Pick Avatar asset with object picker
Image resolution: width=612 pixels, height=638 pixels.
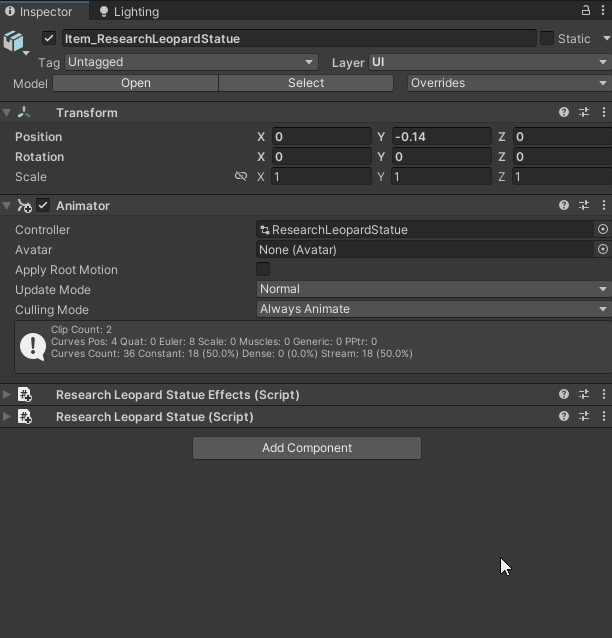tap(603, 249)
